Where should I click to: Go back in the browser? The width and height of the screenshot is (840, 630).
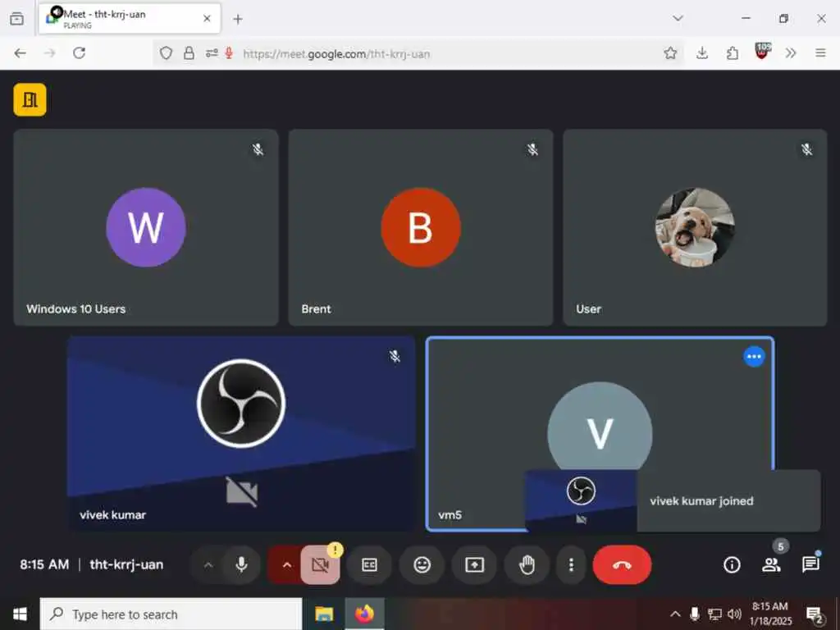point(21,53)
